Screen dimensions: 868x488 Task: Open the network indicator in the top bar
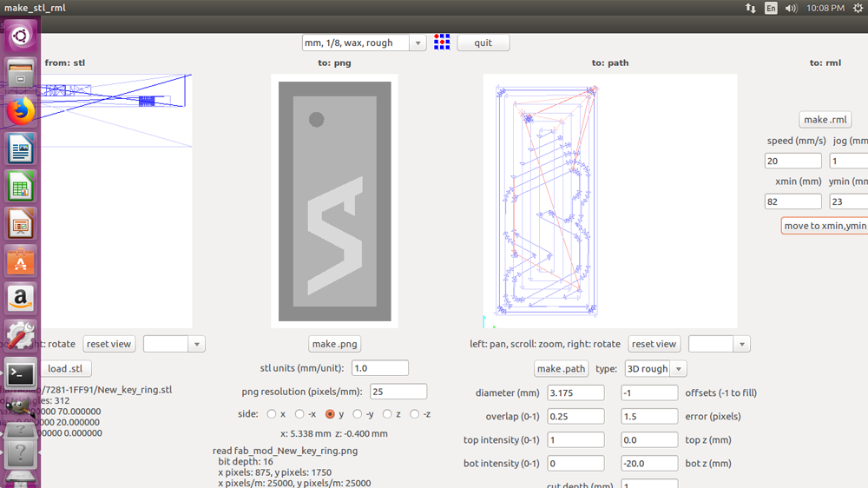coord(751,8)
